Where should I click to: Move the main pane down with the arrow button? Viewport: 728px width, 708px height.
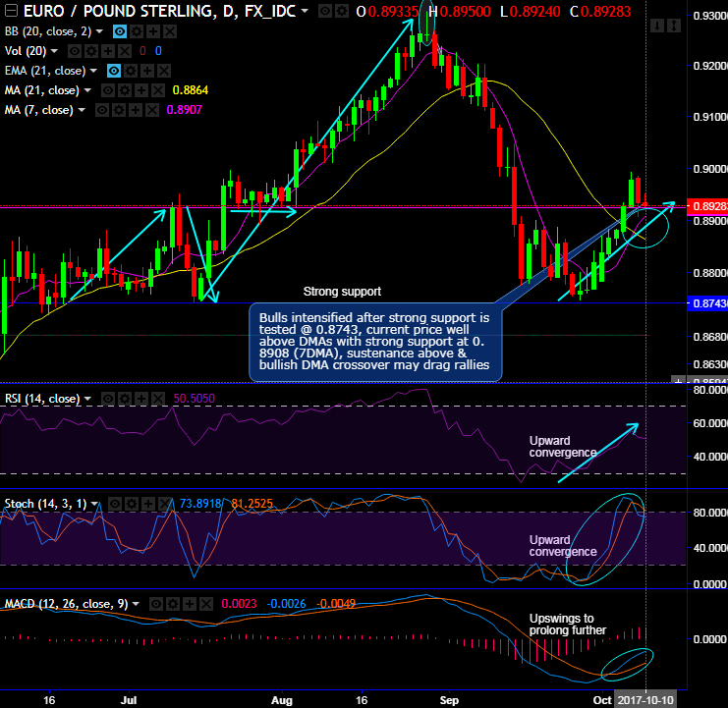pos(657,26)
